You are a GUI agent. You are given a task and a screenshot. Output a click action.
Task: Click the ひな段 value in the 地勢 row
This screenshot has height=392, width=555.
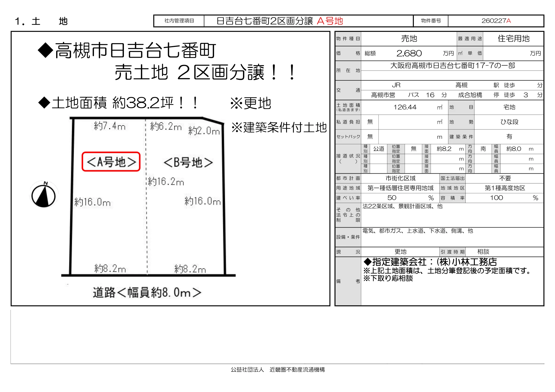(x=509, y=122)
